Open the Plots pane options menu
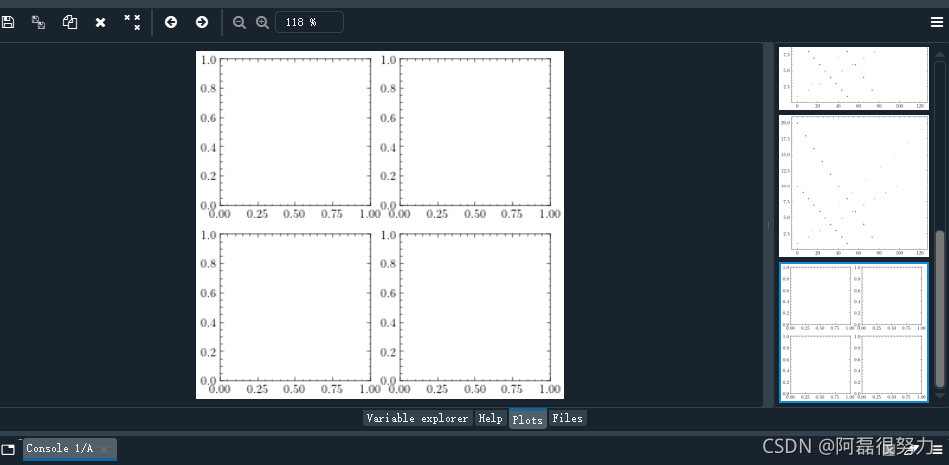Viewport: 949px width, 465px height. click(x=936, y=22)
